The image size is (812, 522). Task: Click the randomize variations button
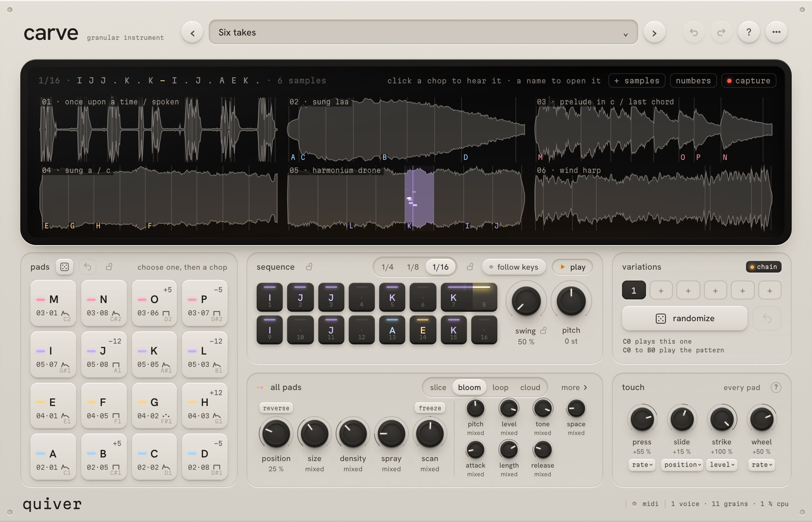pos(685,318)
